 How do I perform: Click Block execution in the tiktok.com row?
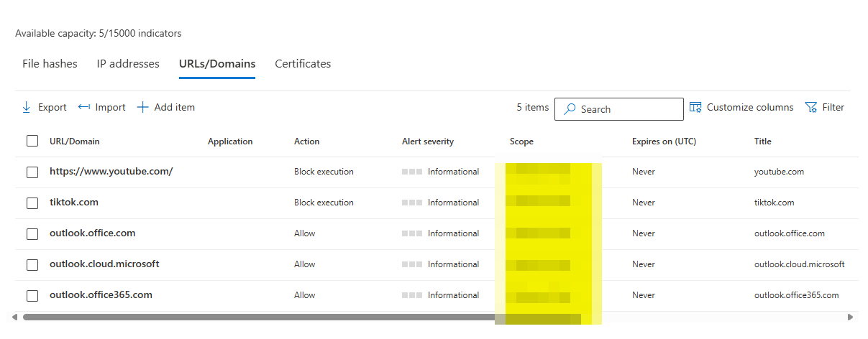324,203
